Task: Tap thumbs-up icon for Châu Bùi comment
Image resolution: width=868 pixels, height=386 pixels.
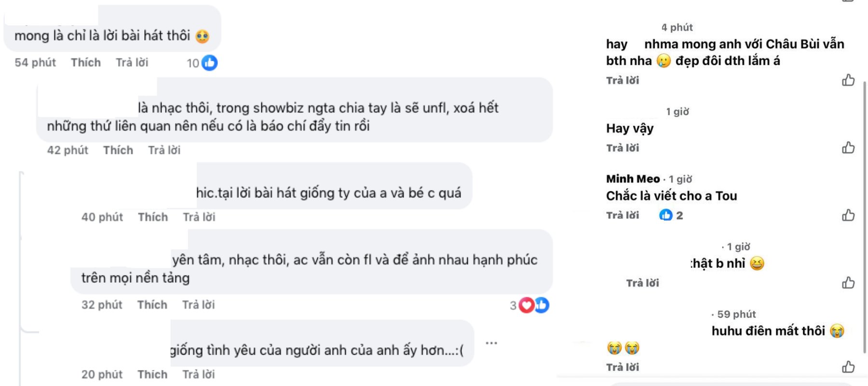Action: [x=848, y=80]
